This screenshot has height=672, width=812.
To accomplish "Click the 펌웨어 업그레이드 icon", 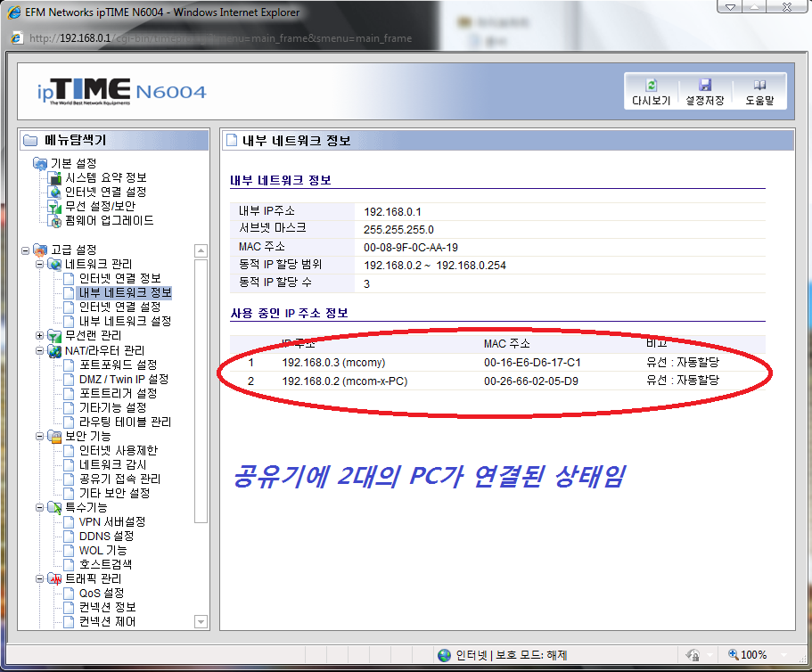I will click(54, 221).
